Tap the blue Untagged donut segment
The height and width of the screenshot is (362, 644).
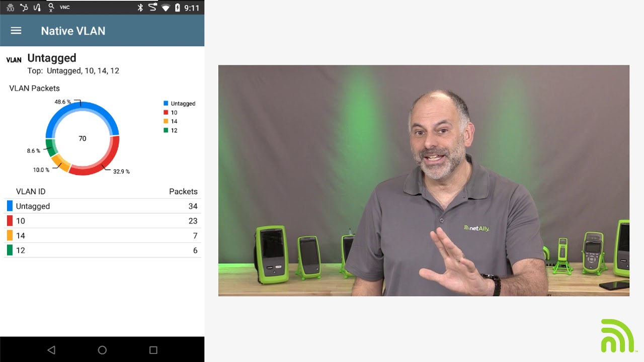[83, 106]
